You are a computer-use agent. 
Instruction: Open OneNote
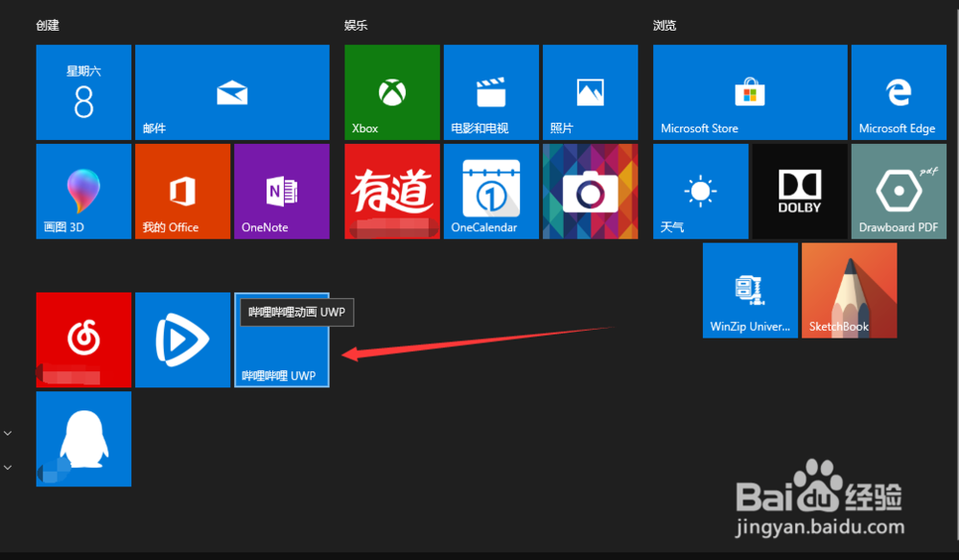click(282, 190)
